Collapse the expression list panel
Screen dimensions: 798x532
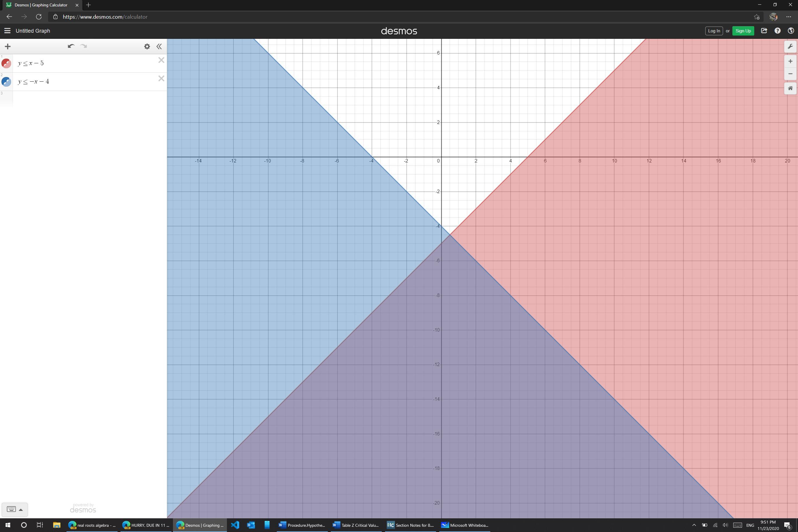click(x=159, y=46)
